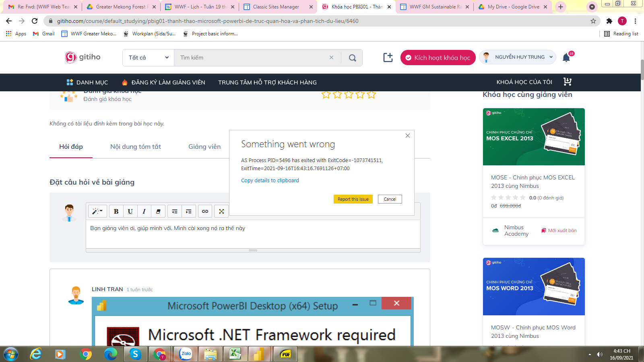This screenshot has height=362, width=644.
Task: Click LINH TRAN commenter name
Action: coord(107,289)
